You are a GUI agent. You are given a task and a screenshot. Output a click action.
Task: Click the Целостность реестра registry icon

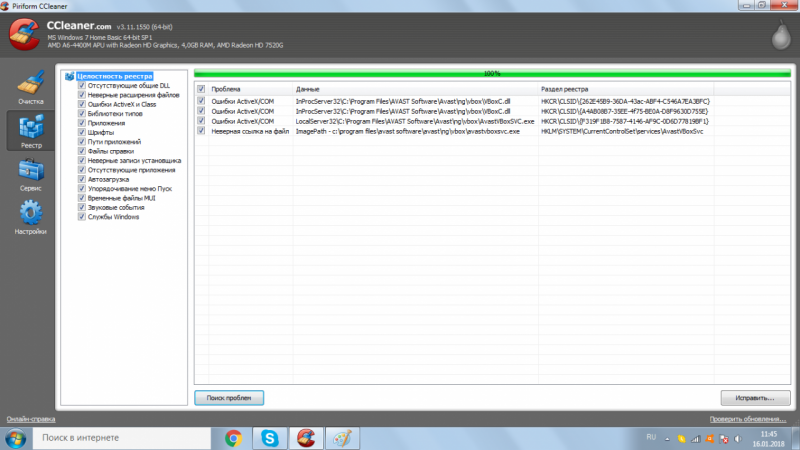click(69, 76)
